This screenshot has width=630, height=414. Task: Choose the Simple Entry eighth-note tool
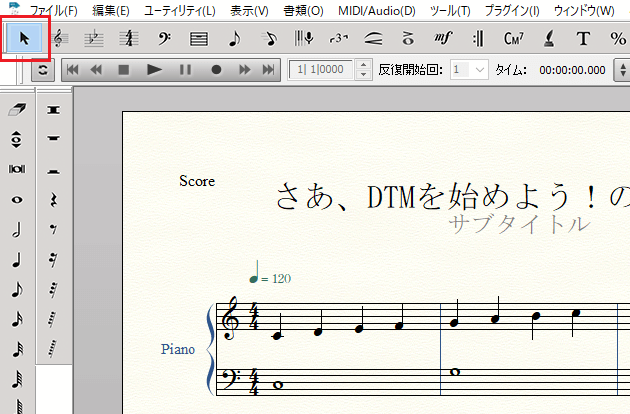click(x=234, y=40)
